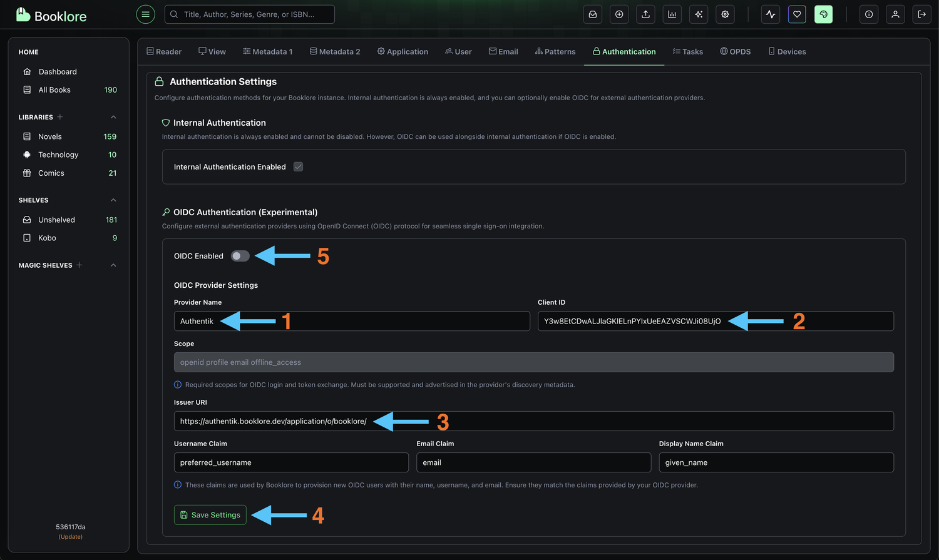Image resolution: width=939 pixels, height=560 pixels.
Task: Click the book statistics bar chart icon
Action: 672,14
